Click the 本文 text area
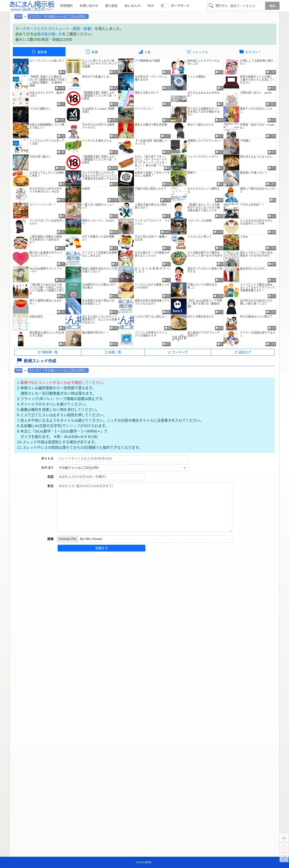 (144, 507)
